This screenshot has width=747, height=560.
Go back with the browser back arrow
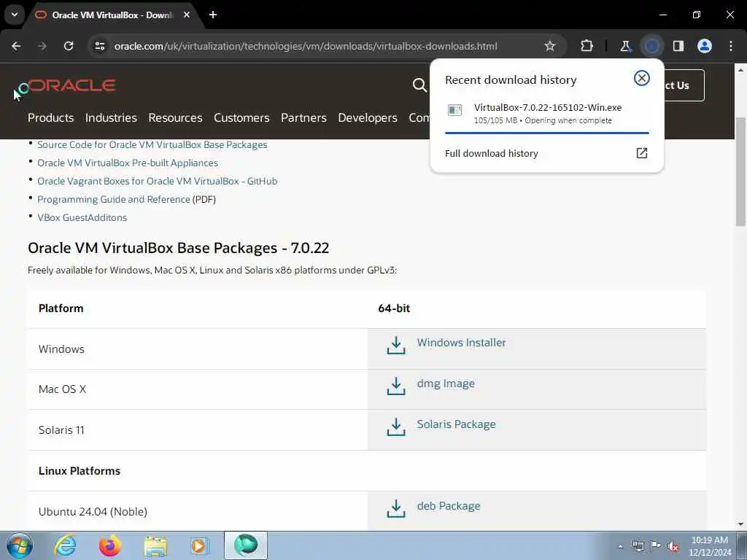point(16,46)
